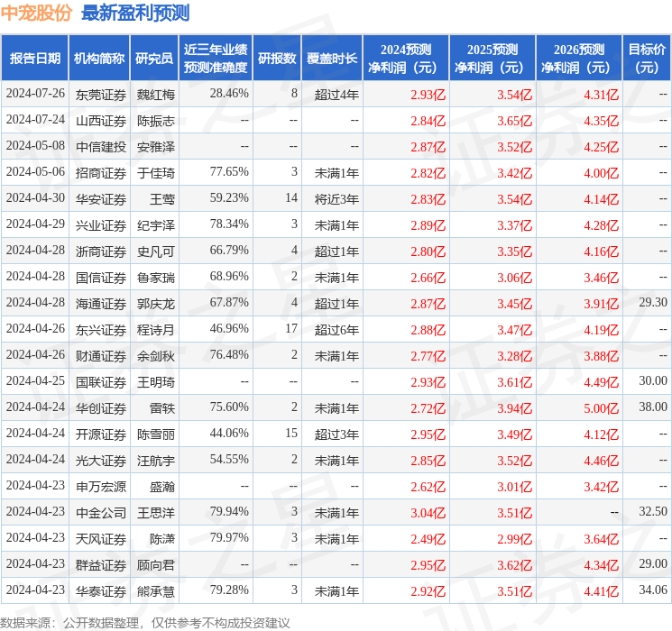Select the 国信证券 cell
The image size is (672, 631).
click(101, 278)
